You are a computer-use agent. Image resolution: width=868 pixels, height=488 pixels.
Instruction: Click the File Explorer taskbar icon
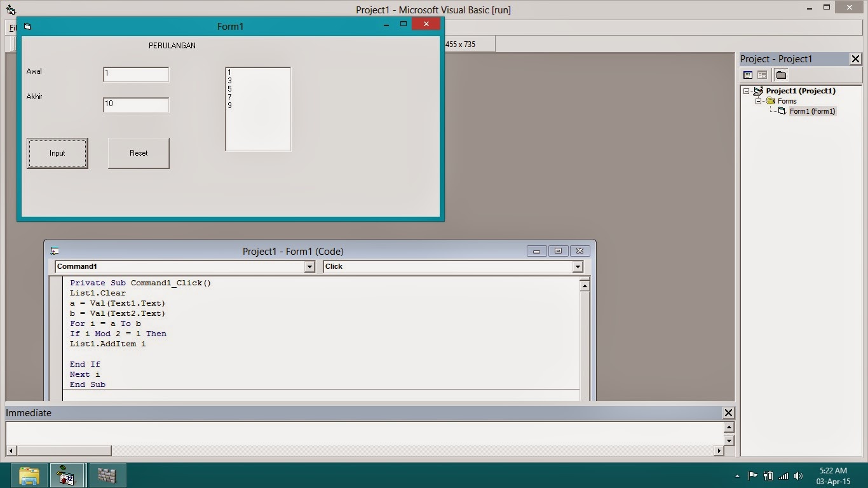[29, 475]
